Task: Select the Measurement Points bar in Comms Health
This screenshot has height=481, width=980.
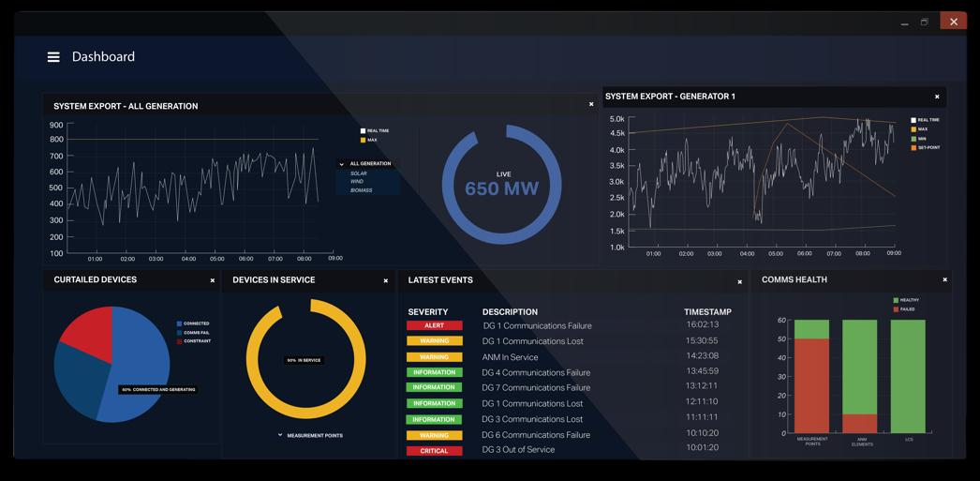Action: pyautogui.click(x=811, y=377)
